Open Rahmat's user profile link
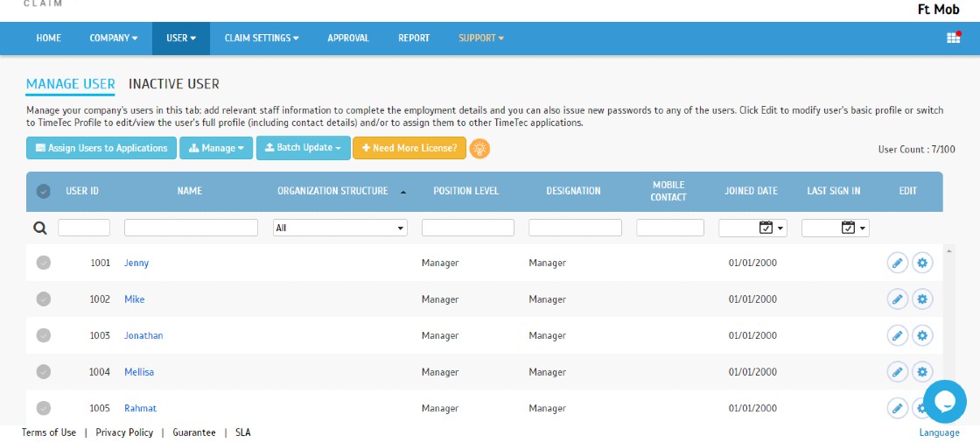The height and width of the screenshot is (443, 980). (140, 408)
